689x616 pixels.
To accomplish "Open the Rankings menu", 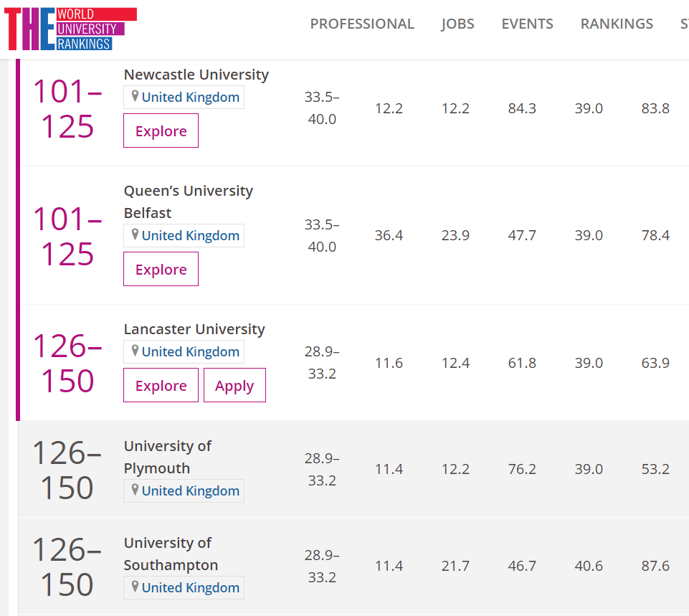I will point(617,24).
